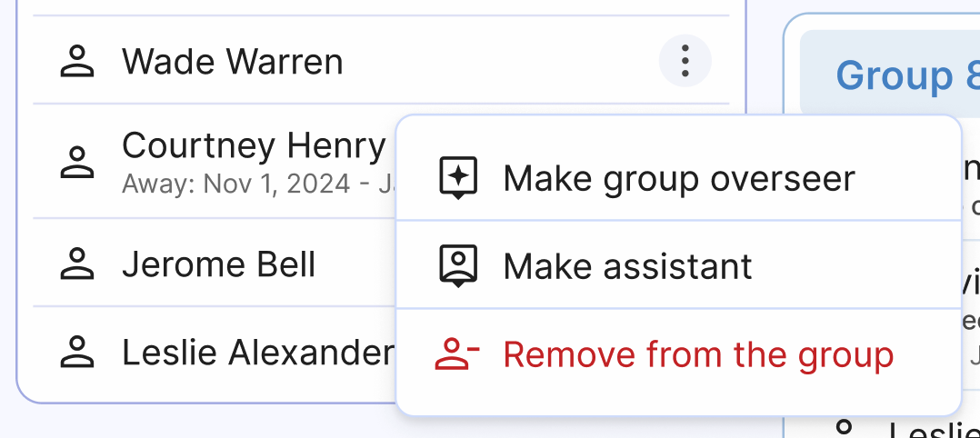Click the person icon beside Courtney Henry

click(77, 161)
